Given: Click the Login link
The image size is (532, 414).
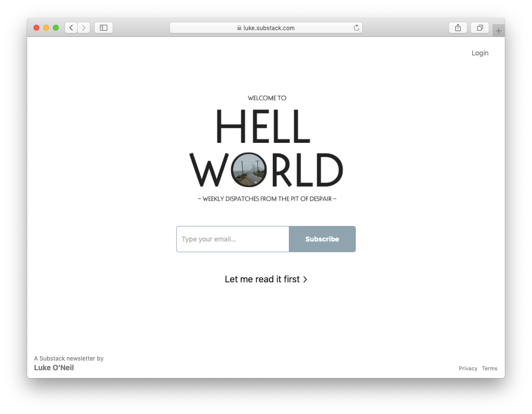Looking at the screenshot, I should 480,53.
